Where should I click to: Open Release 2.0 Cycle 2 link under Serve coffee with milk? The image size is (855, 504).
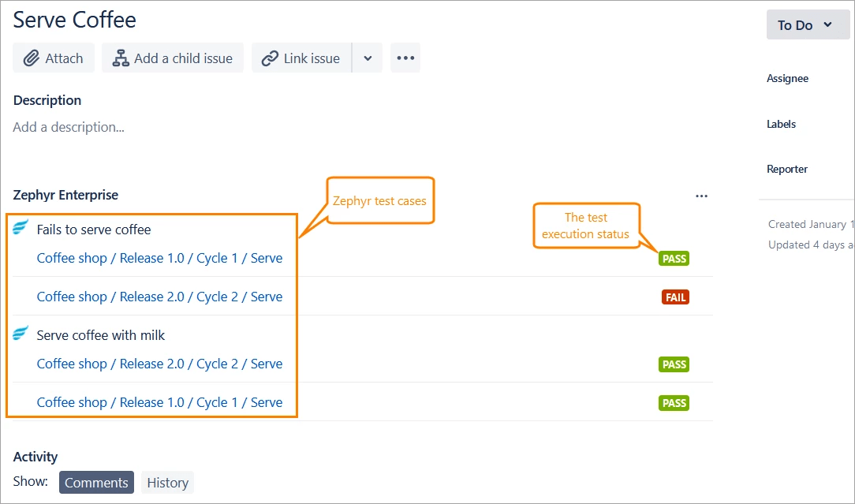(160, 364)
